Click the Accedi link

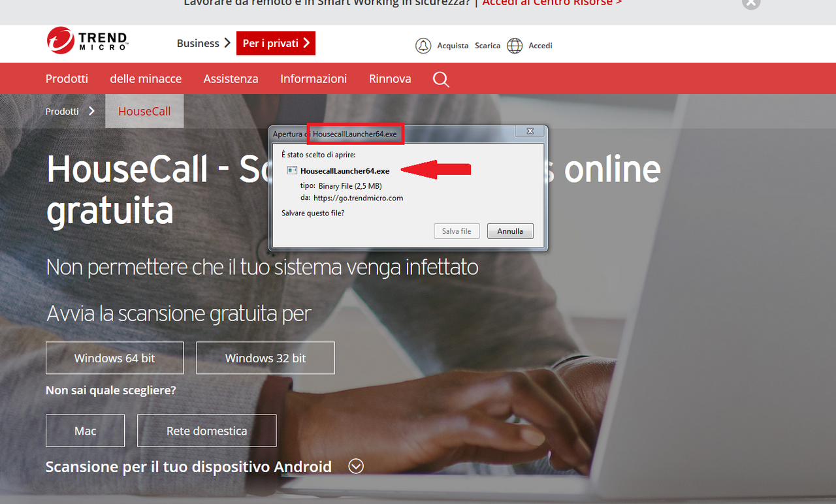(x=540, y=46)
